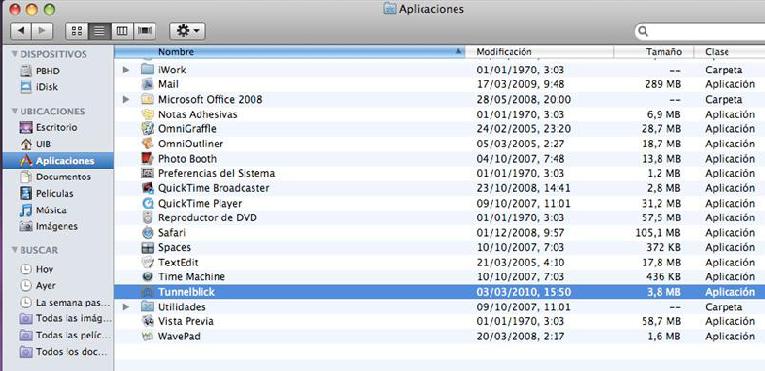Select the Spaces icon
Image resolution: width=765 pixels, height=371 pixels.
[147, 247]
